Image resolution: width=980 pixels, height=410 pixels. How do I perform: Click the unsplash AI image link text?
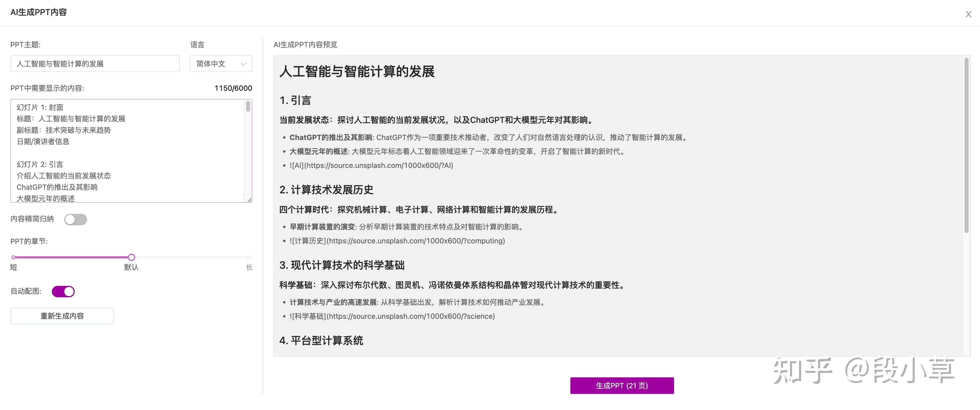coord(371,165)
